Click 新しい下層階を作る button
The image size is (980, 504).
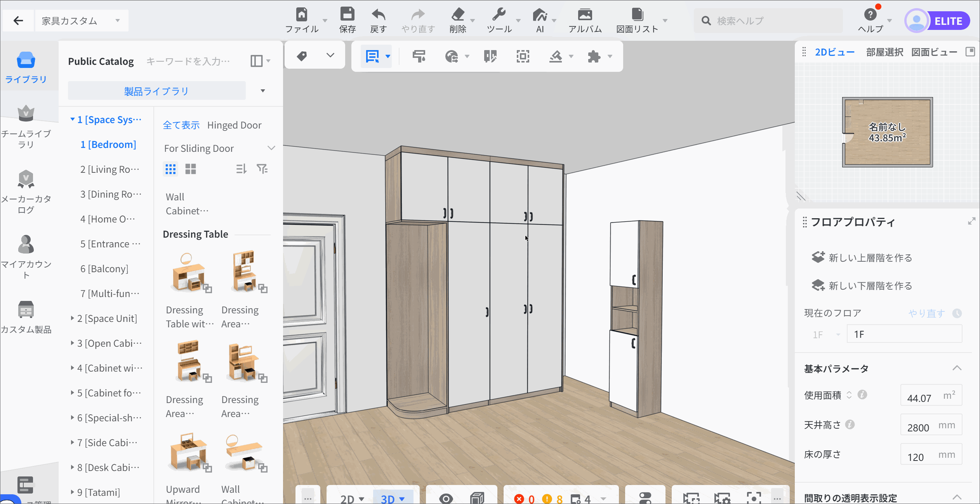(x=862, y=285)
